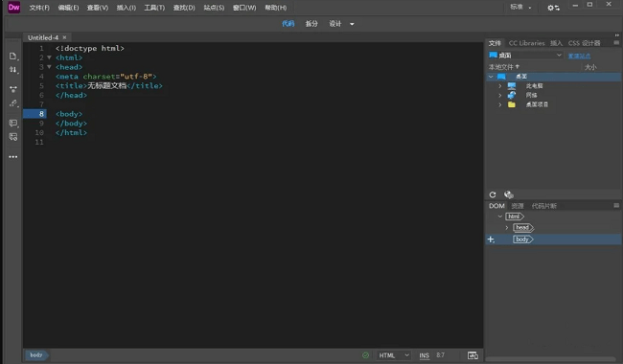Open the 桌面 site selector dropdown
The image size is (623, 364).
[x=525, y=56]
